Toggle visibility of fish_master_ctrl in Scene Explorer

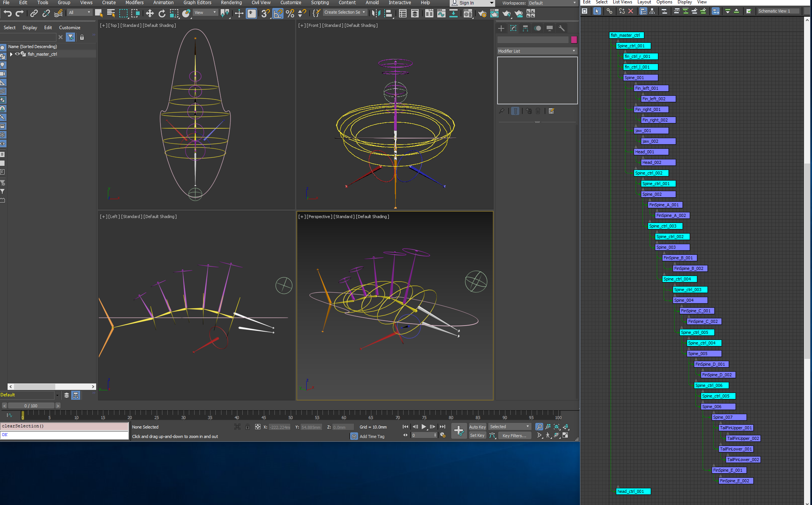(17, 54)
